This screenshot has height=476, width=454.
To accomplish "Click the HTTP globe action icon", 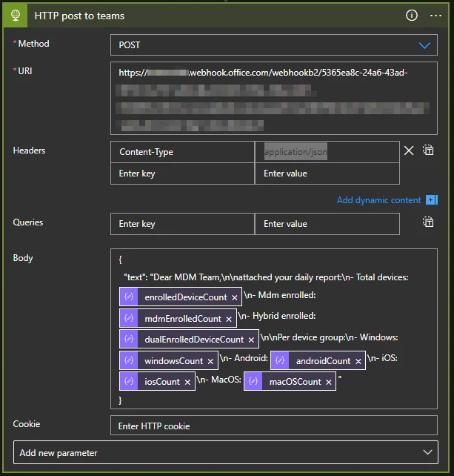I will pos(16,16).
